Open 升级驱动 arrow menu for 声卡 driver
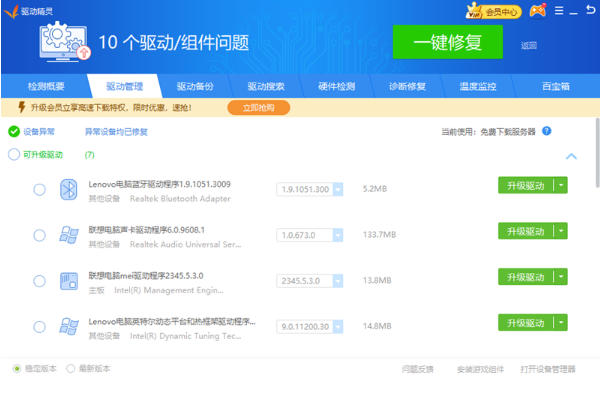600x393 pixels. click(x=561, y=231)
